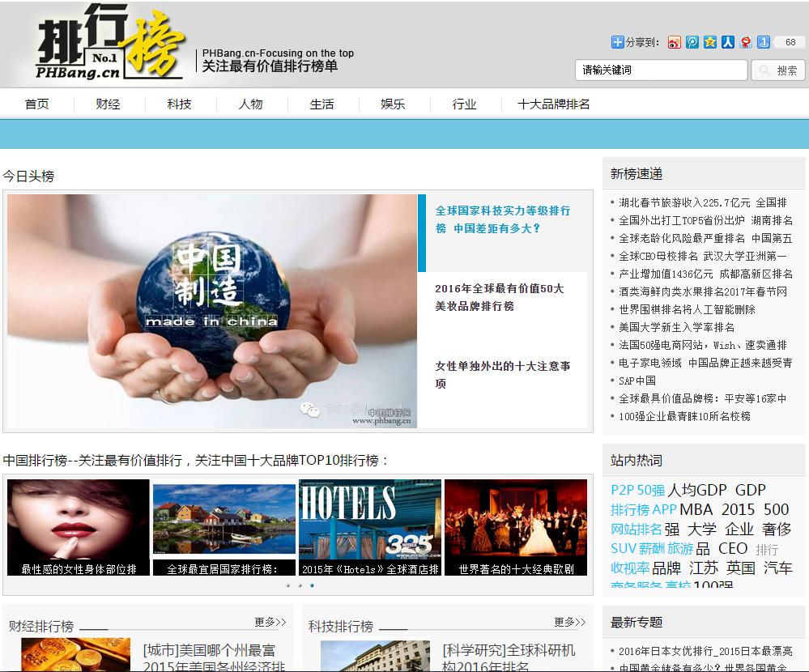Focus the 请输关键词 search field
This screenshot has height=672, width=809.
click(662, 70)
